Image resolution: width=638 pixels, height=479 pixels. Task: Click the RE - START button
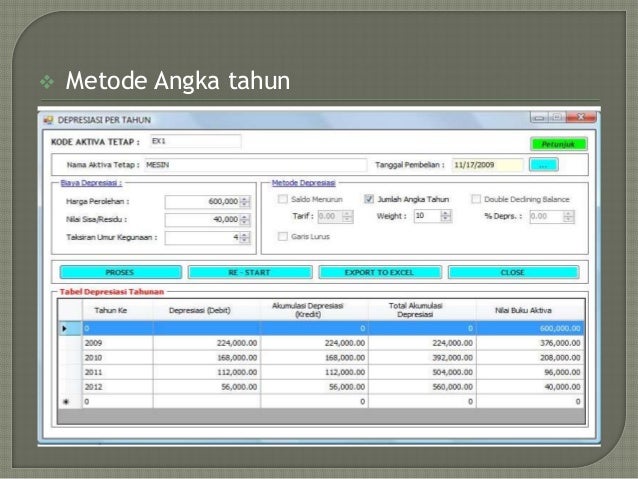tap(250, 272)
